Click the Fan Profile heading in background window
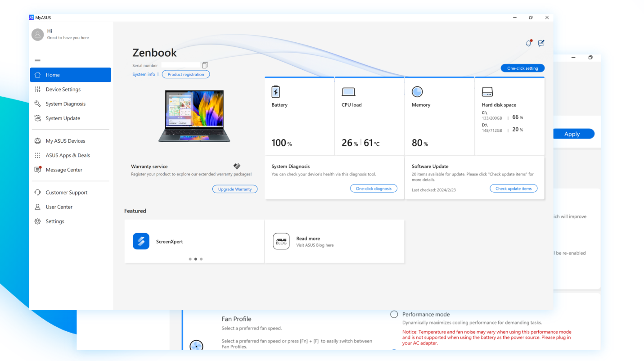Viewport: 644px width, 361px height. (237, 319)
